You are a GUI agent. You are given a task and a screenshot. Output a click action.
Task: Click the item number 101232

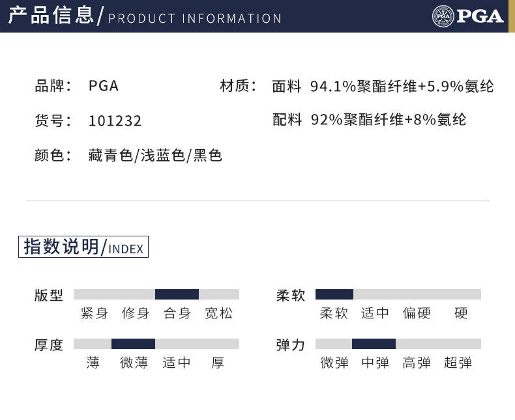coord(115,121)
